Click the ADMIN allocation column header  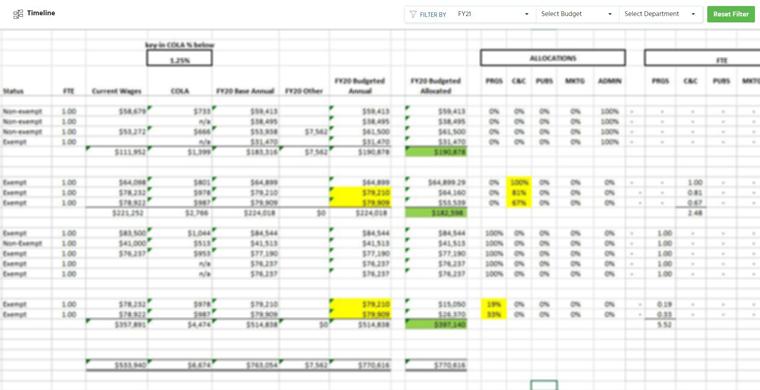coord(610,81)
